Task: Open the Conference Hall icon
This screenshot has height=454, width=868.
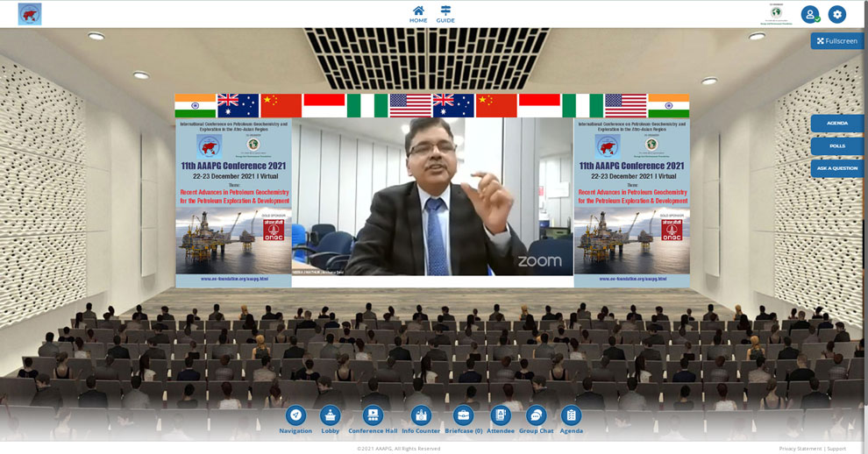Action: [373, 420]
